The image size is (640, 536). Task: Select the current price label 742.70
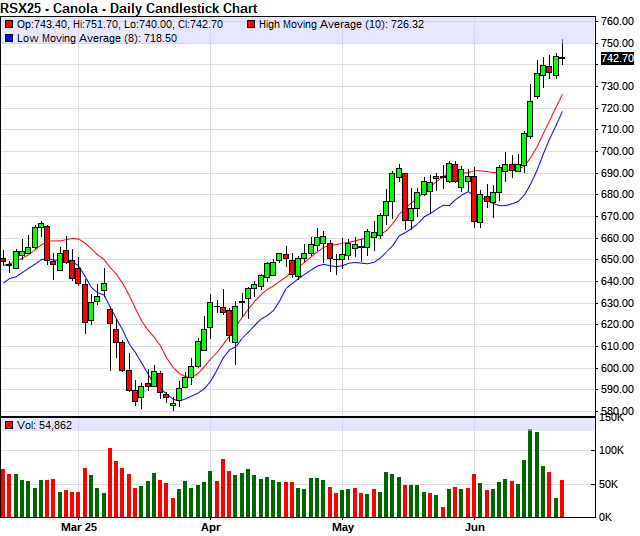point(617,59)
